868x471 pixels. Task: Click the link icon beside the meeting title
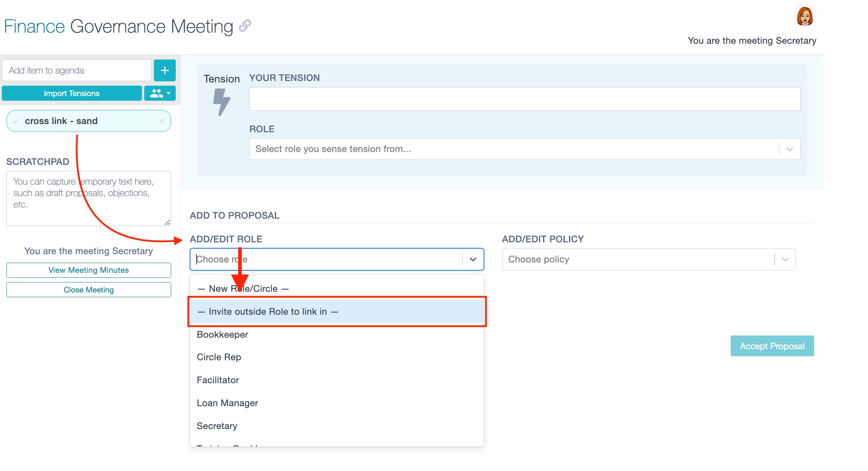pos(245,26)
